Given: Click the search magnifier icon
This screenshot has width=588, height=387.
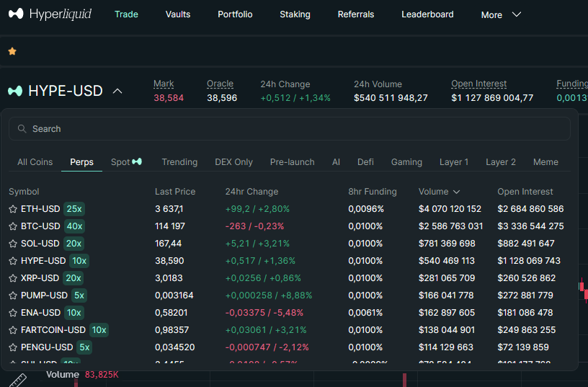Looking at the screenshot, I should pyautogui.click(x=22, y=128).
